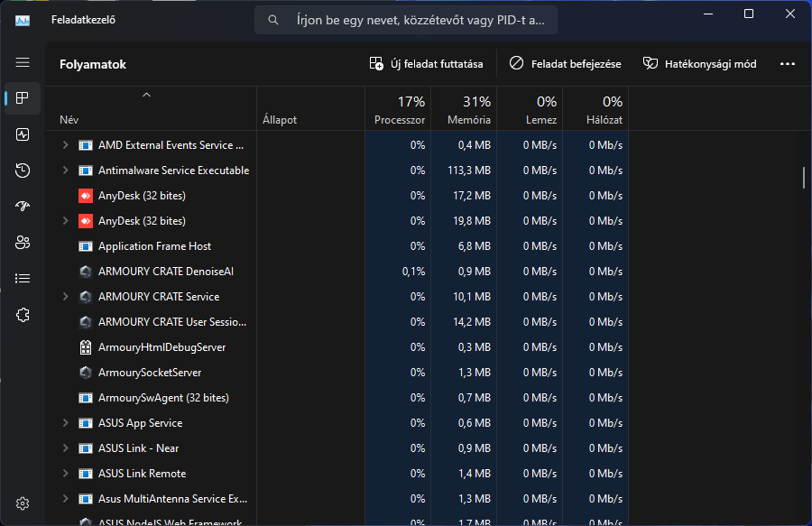
Task: Select ASUS Link - Near process name
Action: pos(138,448)
